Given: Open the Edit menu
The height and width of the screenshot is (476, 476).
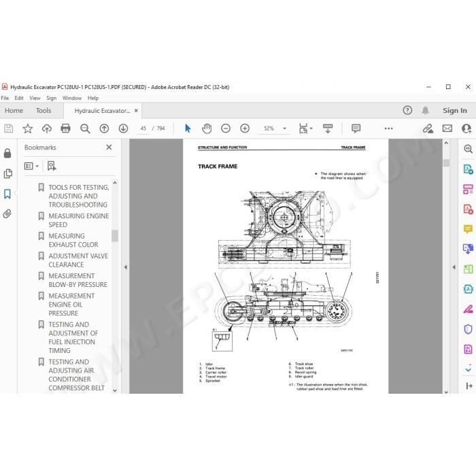Looking at the screenshot, I should point(19,98).
